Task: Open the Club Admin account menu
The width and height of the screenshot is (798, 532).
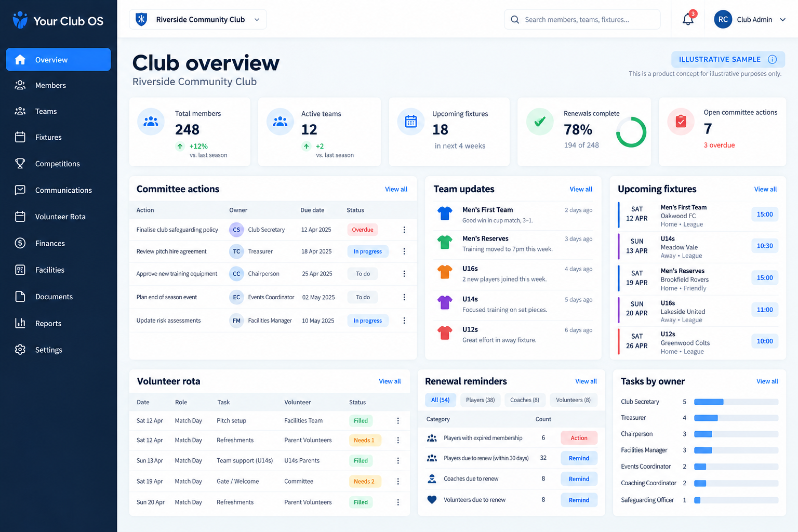Action: 750,19
